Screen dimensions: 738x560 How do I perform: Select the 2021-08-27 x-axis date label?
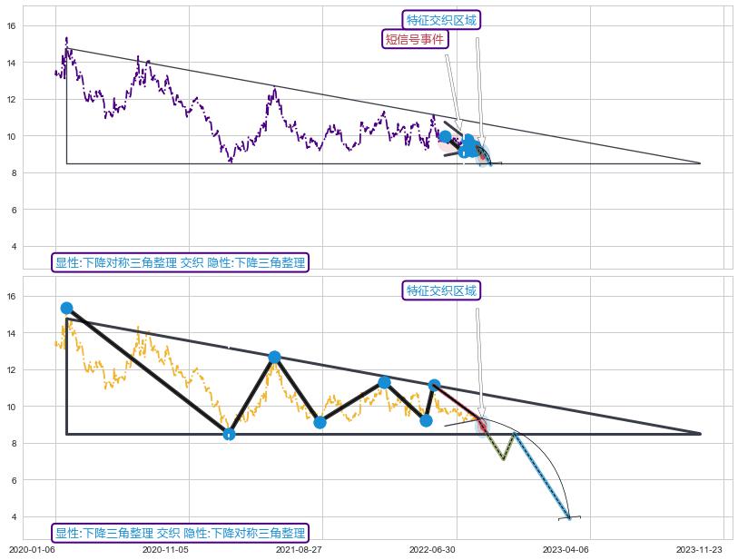(x=298, y=550)
